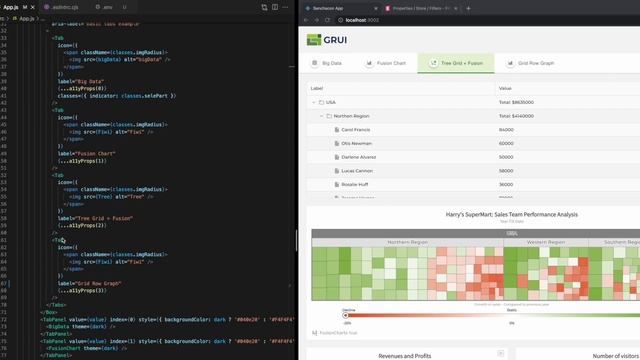Collapse the Northern Region tree row
Screen dimensions: 640x360
click(x=322, y=116)
